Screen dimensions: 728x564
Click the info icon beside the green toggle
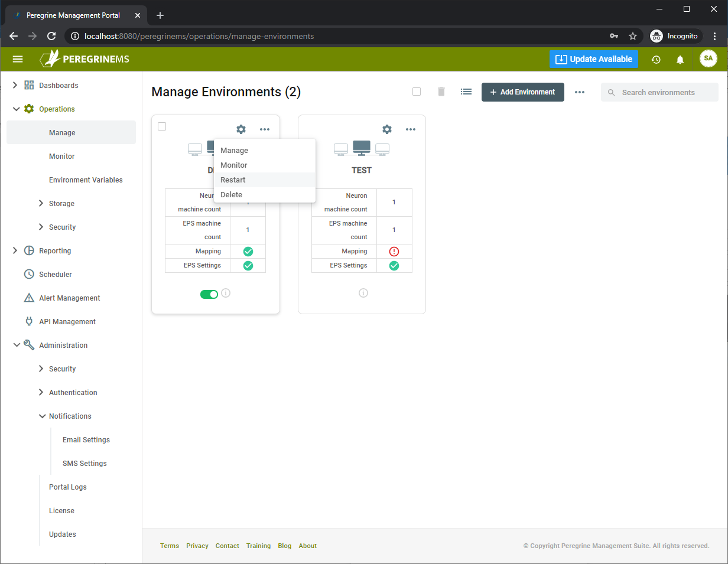226,293
